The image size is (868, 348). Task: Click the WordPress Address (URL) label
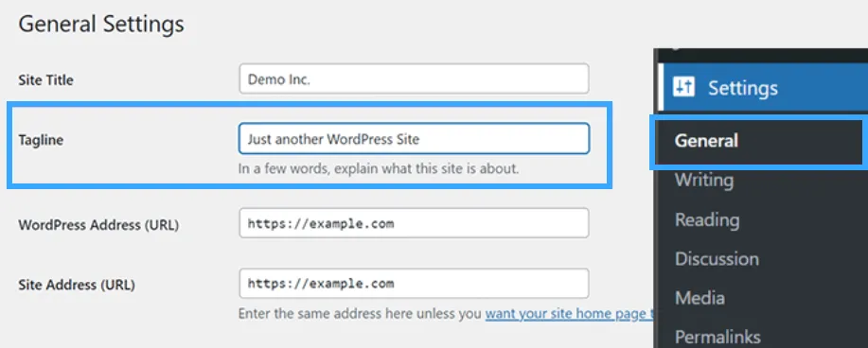point(98,225)
